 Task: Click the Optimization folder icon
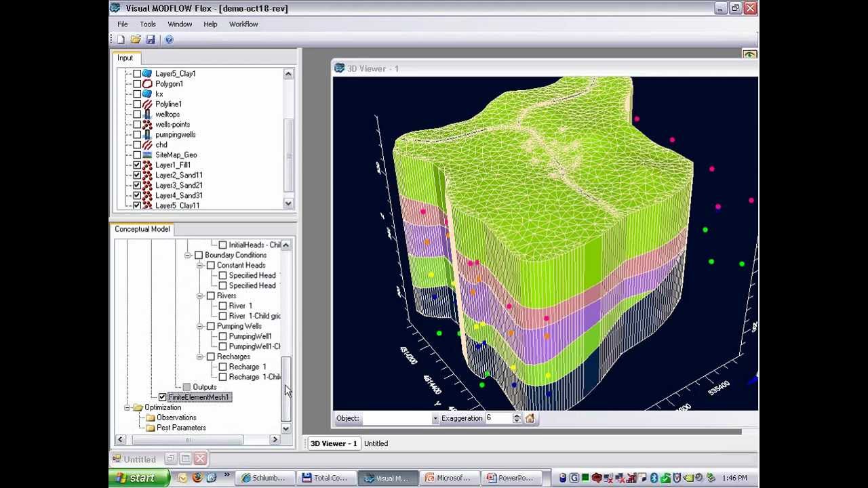[138, 407]
